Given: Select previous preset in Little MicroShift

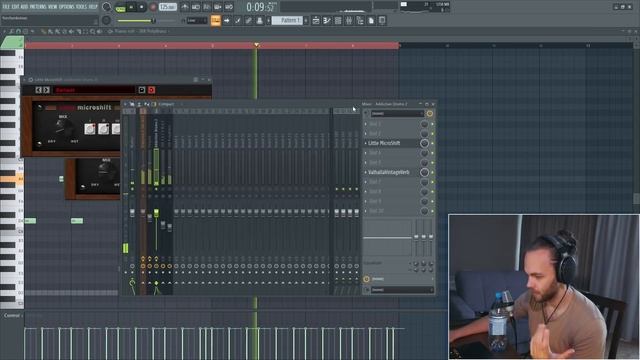Looking at the screenshot, I should (x=38, y=90).
